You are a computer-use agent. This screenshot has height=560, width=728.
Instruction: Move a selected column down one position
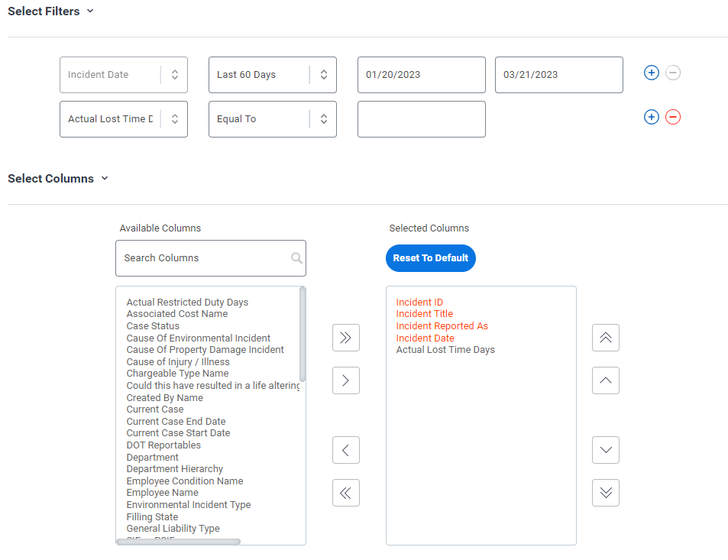click(x=605, y=450)
